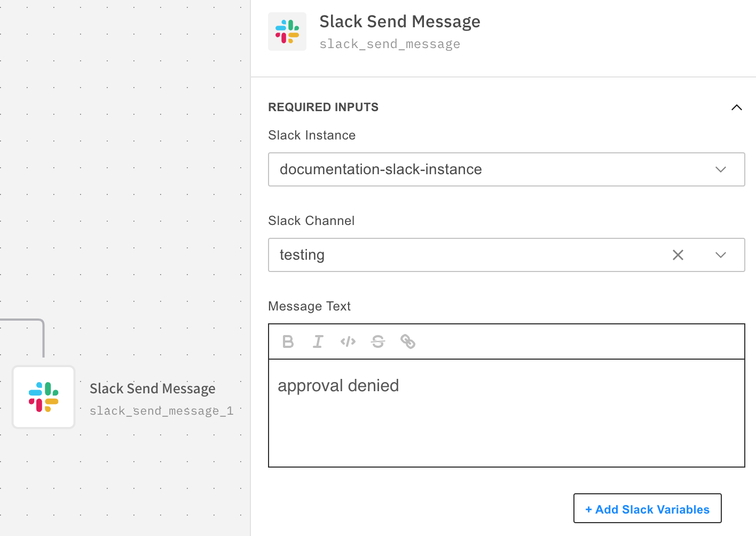Click Add Slack Variables button
This screenshot has height=536, width=756.
tap(647, 509)
